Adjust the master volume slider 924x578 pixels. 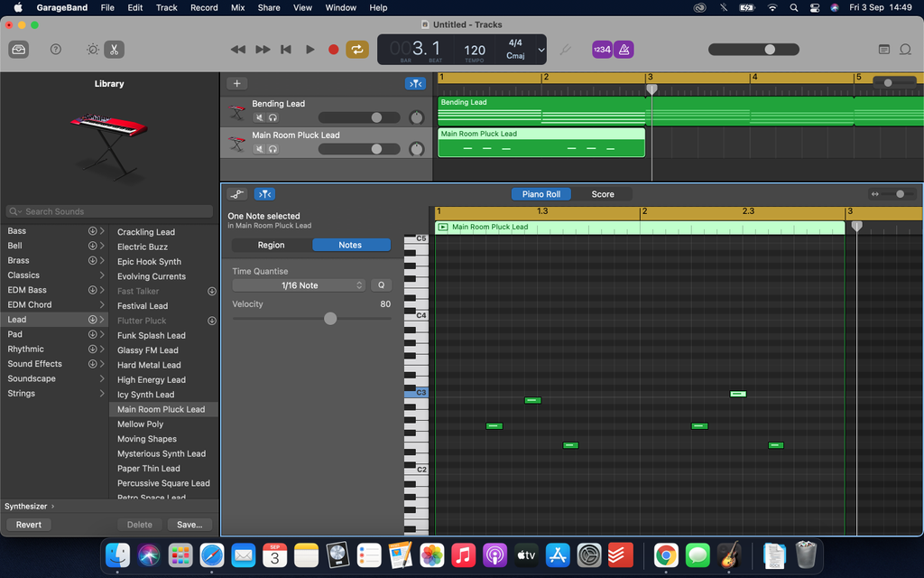[753, 50]
